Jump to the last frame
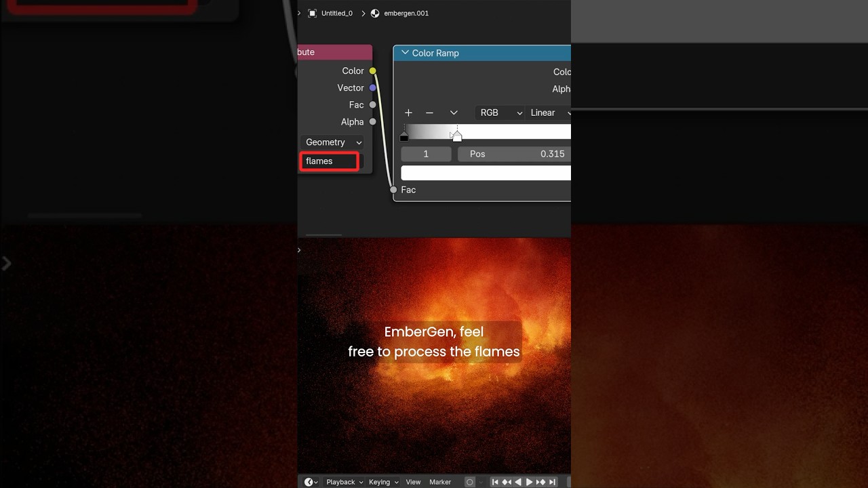The width and height of the screenshot is (868, 488). (x=553, y=482)
